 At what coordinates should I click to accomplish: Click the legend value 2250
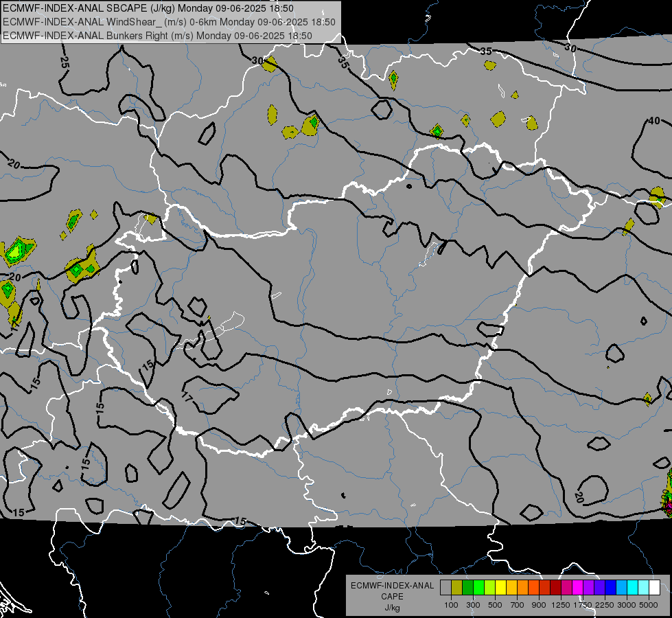(x=604, y=605)
